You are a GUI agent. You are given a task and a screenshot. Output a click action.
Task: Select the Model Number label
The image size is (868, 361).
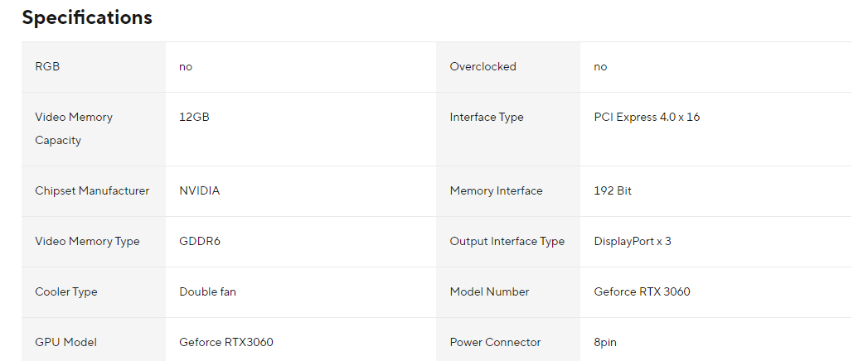click(x=489, y=291)
